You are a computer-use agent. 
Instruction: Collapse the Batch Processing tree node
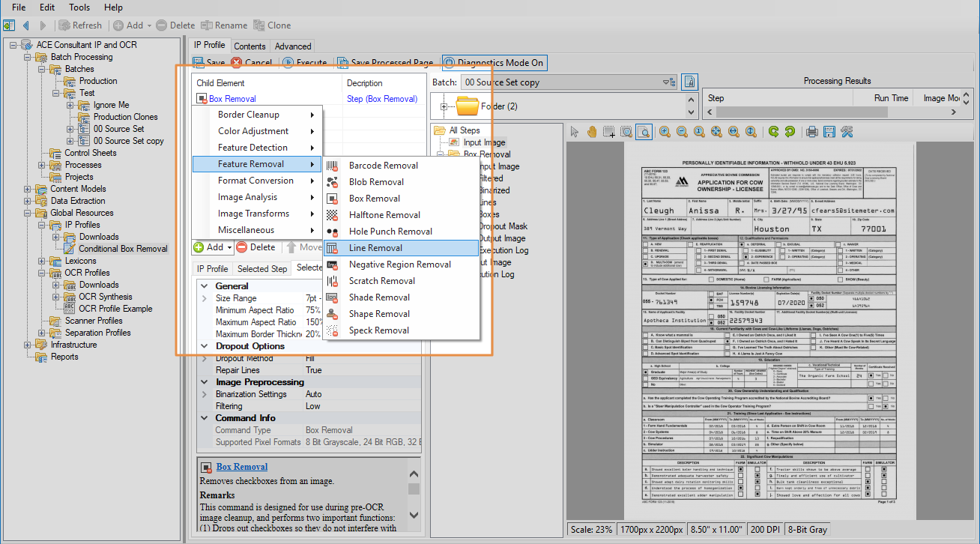[28, 57]
